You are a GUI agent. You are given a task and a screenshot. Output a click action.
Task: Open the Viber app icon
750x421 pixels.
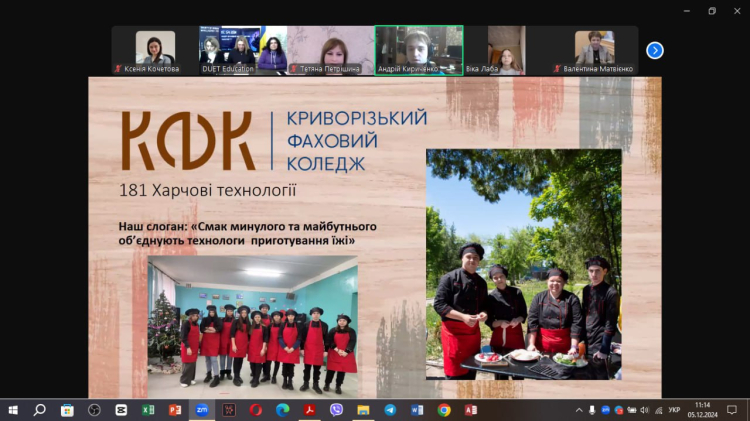pyautogui.click(x=336, y=410)
